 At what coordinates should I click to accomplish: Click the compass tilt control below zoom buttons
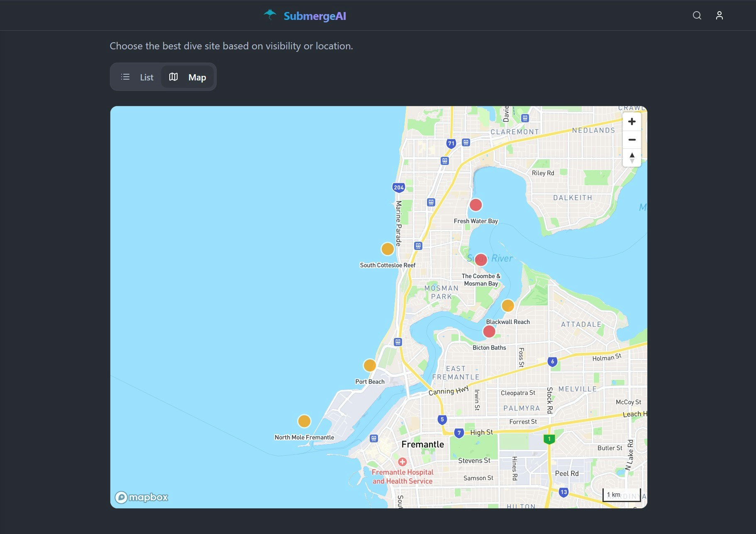click(x=632, y=158)
